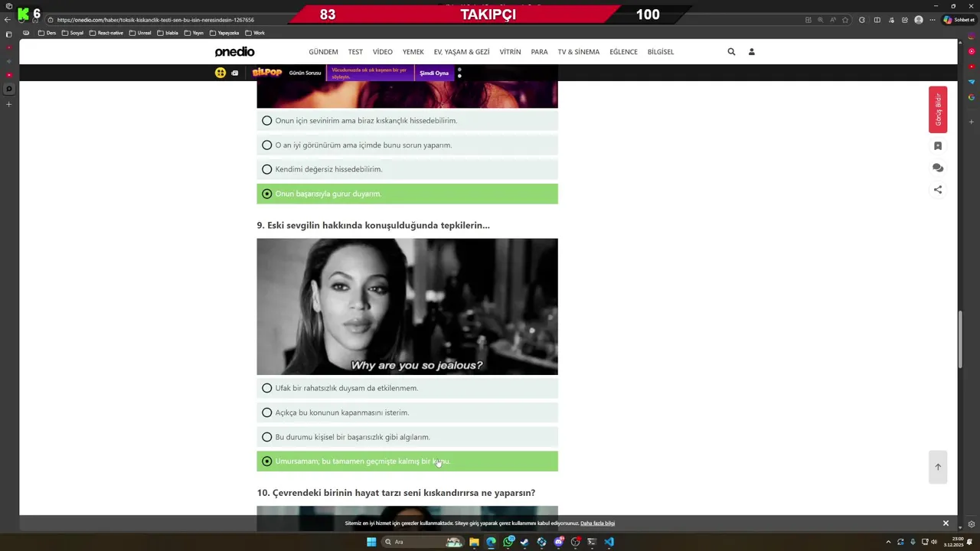Image resolution: width=980 pixels, height=551 pixels.
Task: Click the bookmark save icon on article sidebar
Action: coord(938,145)
